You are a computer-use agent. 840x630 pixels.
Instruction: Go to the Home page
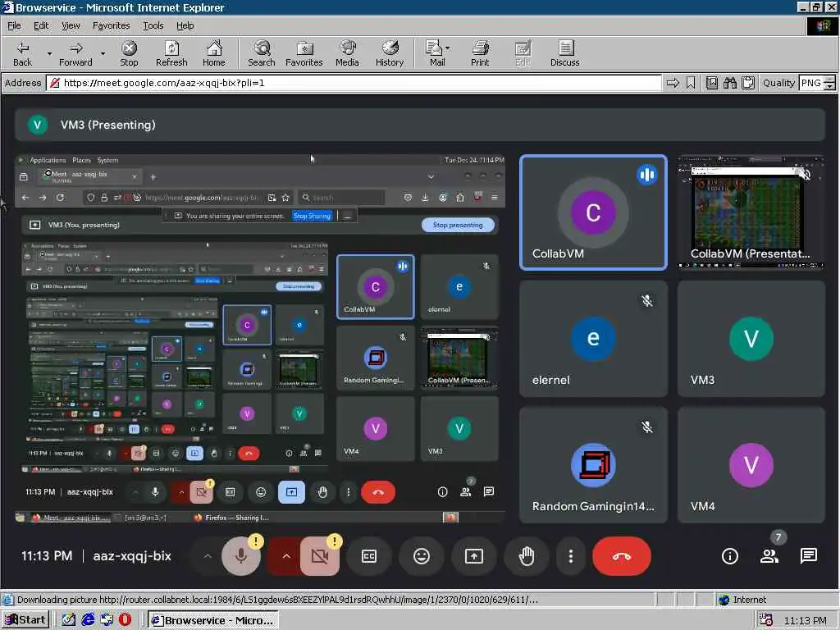214,53
